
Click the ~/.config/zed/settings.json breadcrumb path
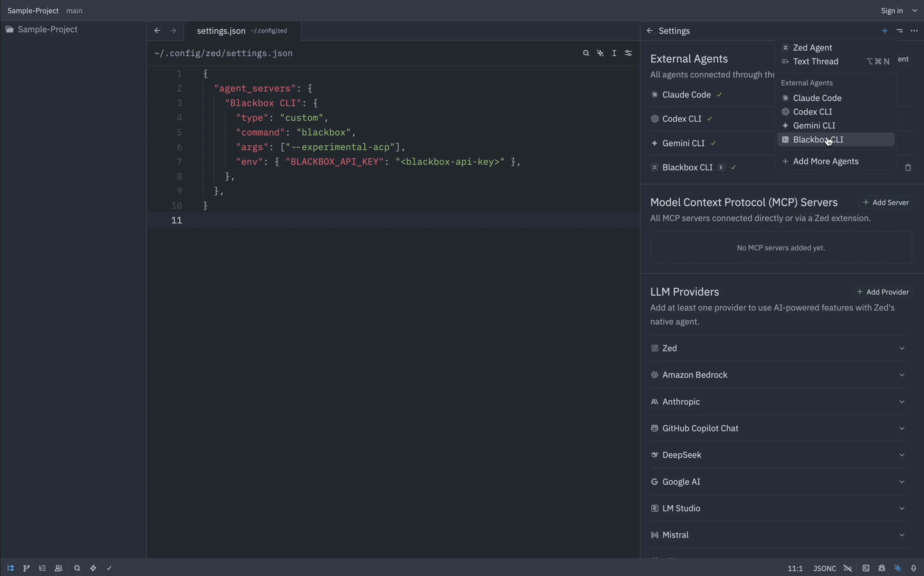(x=223, y=53)
